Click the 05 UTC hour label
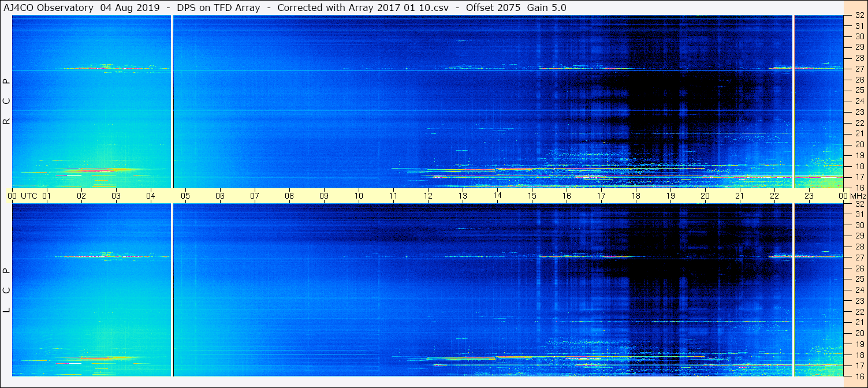This screenshot has height=388, width=868. pos(185,196)
